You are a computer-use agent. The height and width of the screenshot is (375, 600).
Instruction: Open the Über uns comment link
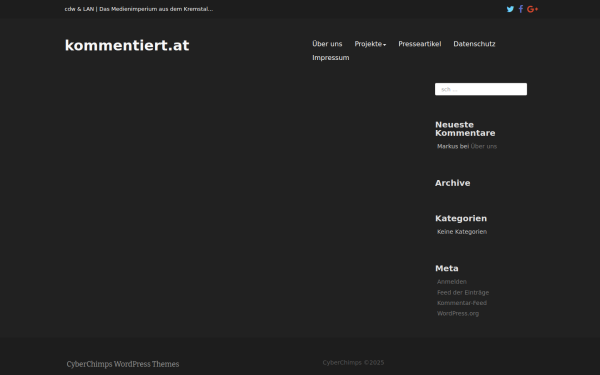tap(484, 146)
